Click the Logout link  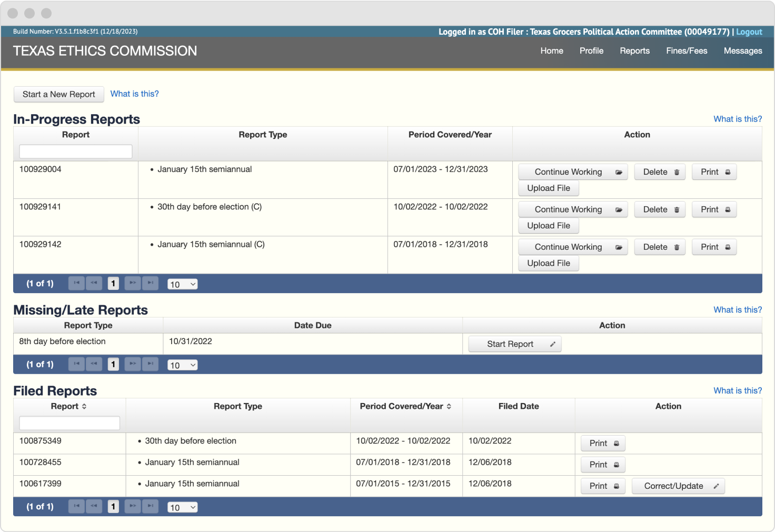749,32
